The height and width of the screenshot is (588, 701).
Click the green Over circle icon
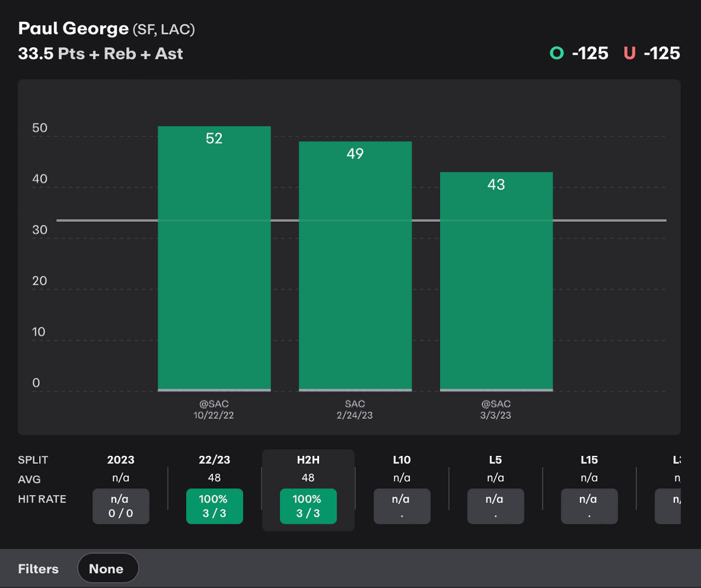click(557, 53)
